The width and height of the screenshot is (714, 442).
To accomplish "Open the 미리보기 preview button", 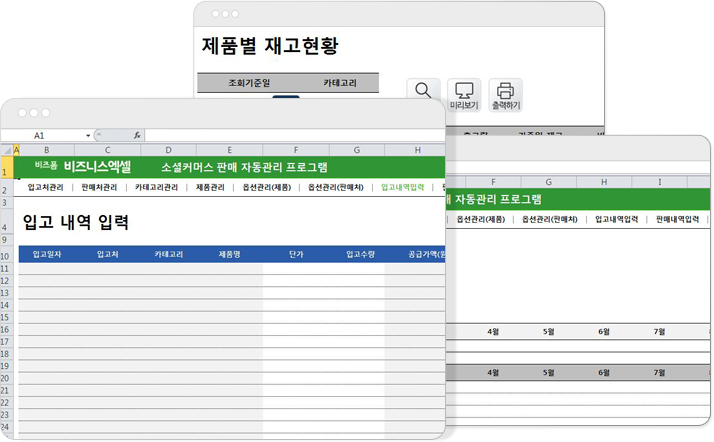I will pyautogui.click(x=464, y=95).
